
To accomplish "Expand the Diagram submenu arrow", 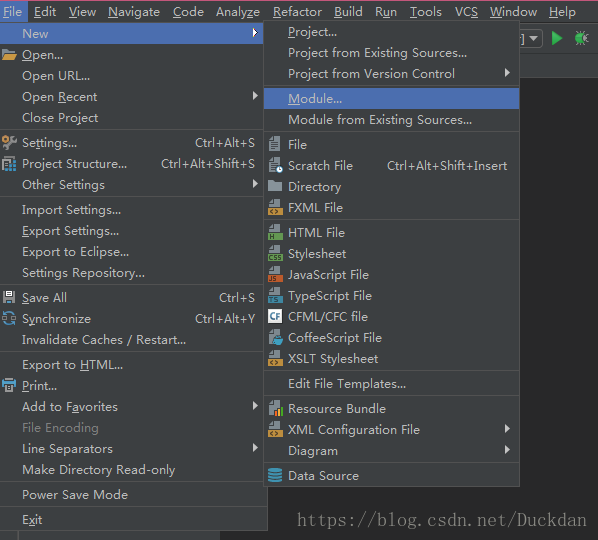I will [x=507, y=450].
